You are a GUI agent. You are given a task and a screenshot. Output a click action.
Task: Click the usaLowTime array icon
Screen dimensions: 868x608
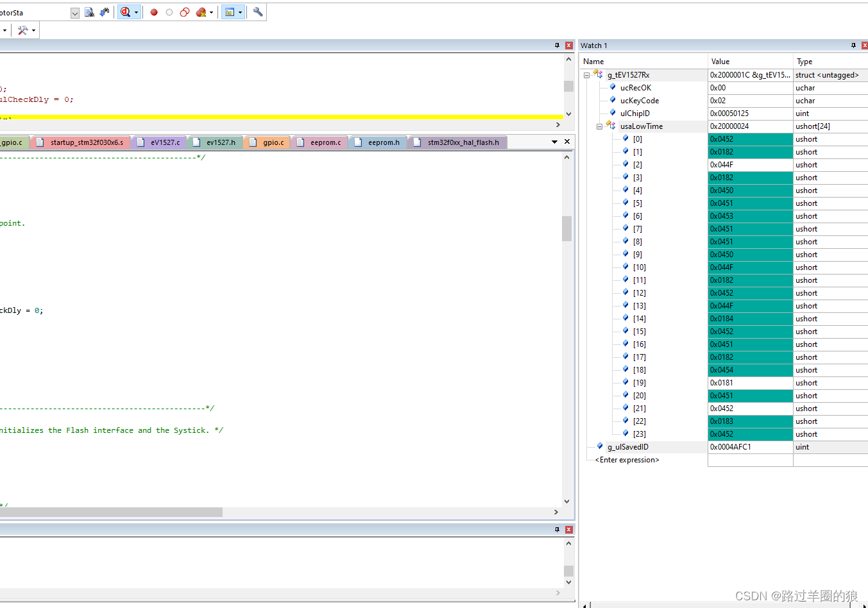point(611,126)
